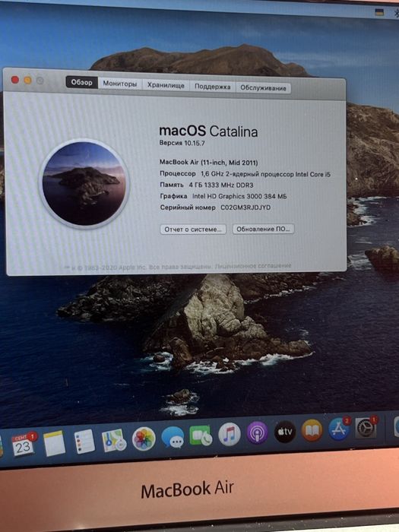Click the round macOS Catalina island image
Screen dimensions: 399x532
click(84, 184)
